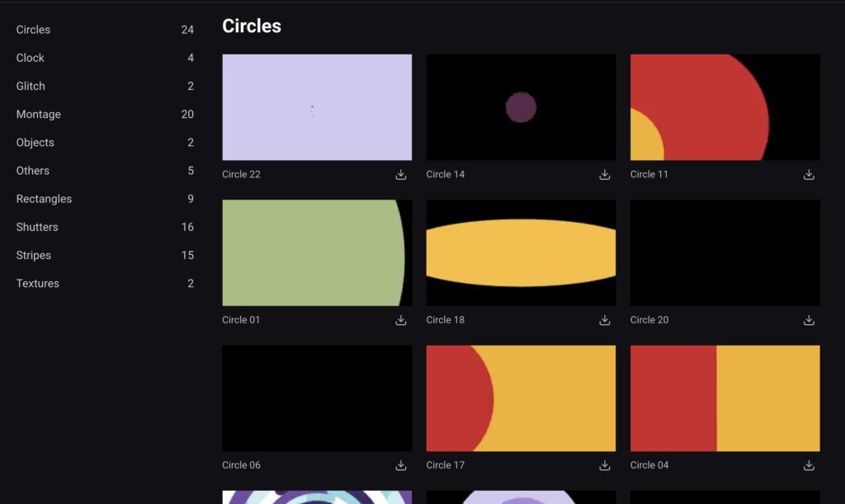Select the Shutters category in sidebar
The width and height of the screenshot is (845, 504).
37,227
